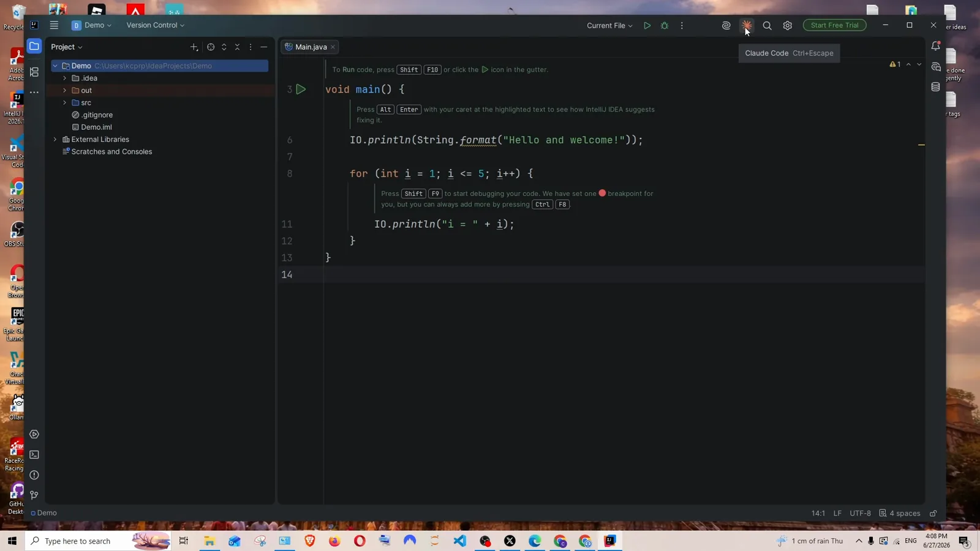Screen dimensions: 980x551
Task: Add a new file or directory in the Project panel
Action: [x=194, y=47]
